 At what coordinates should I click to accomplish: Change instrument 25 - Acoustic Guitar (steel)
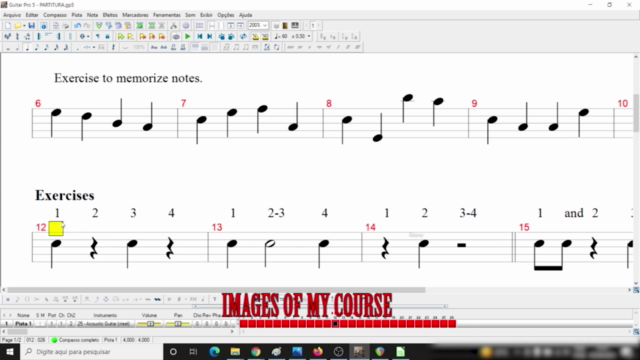(104, 324)
